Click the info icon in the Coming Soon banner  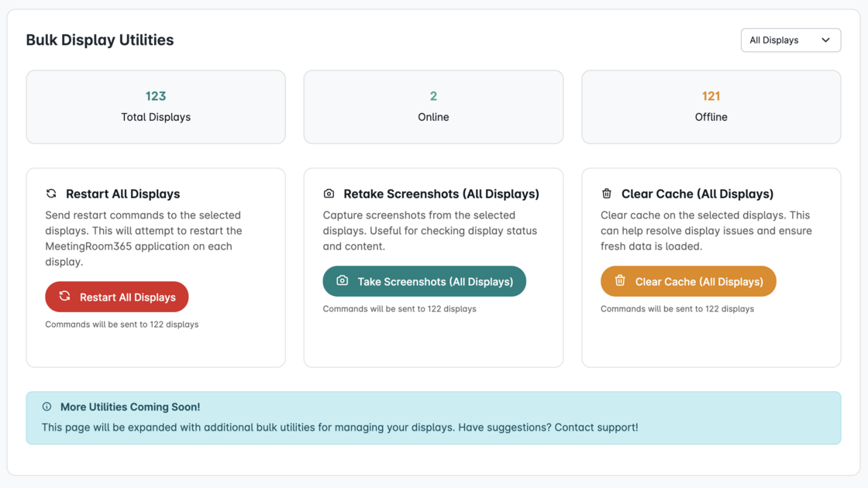46,407
